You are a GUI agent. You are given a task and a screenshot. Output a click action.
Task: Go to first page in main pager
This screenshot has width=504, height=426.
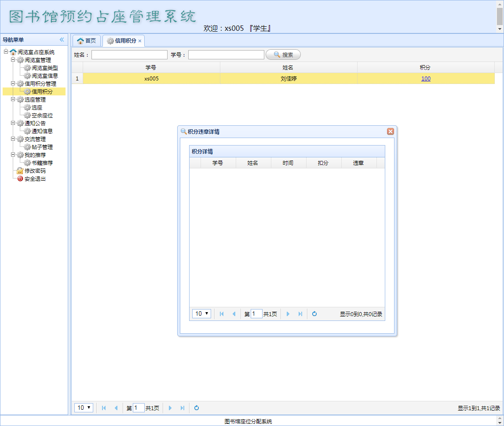click(104, 408)
